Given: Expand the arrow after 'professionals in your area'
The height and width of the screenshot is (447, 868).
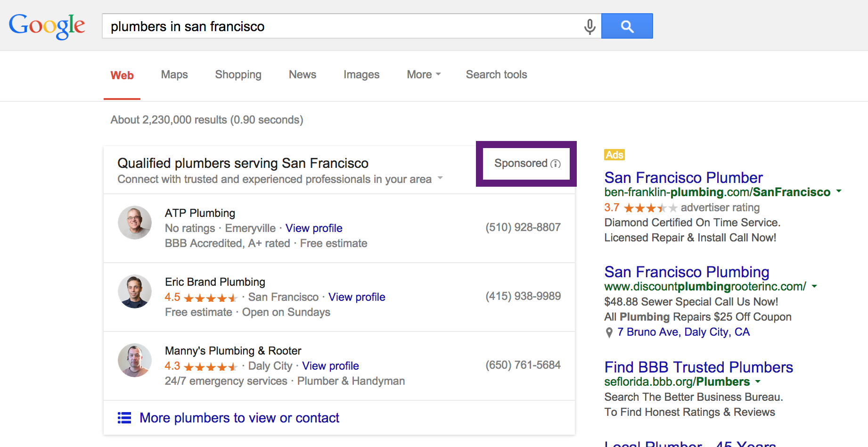Looking at the screenshot, I should [440, 178].
